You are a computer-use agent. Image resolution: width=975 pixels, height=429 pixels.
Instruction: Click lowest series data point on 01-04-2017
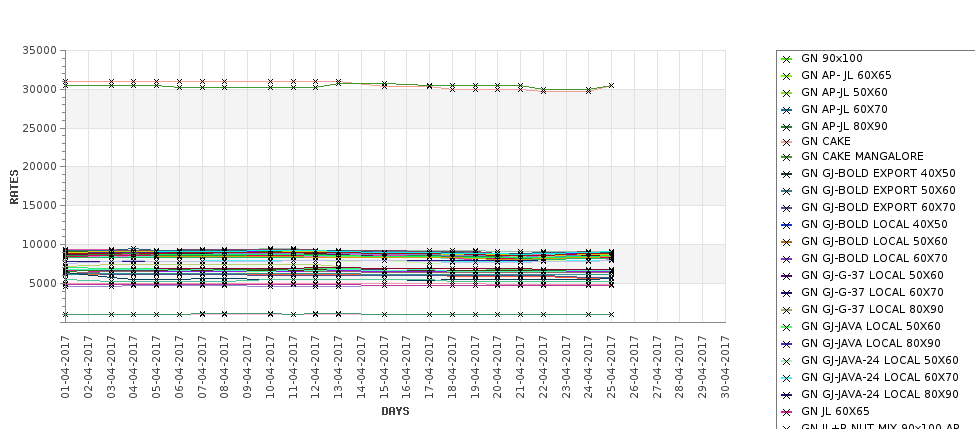click(65, 315)
